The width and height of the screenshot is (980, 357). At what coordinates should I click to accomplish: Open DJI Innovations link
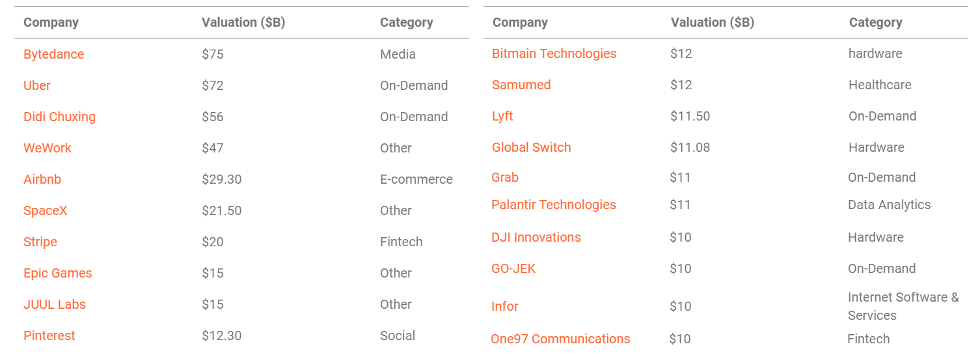pos(536,237)
